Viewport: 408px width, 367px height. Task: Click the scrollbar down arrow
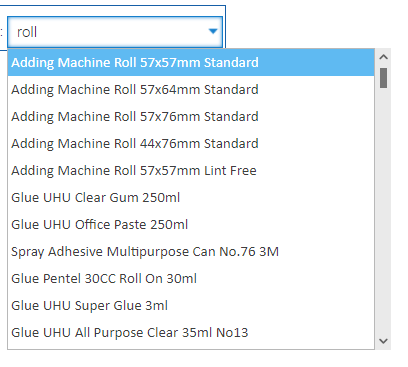pos(383,341)
